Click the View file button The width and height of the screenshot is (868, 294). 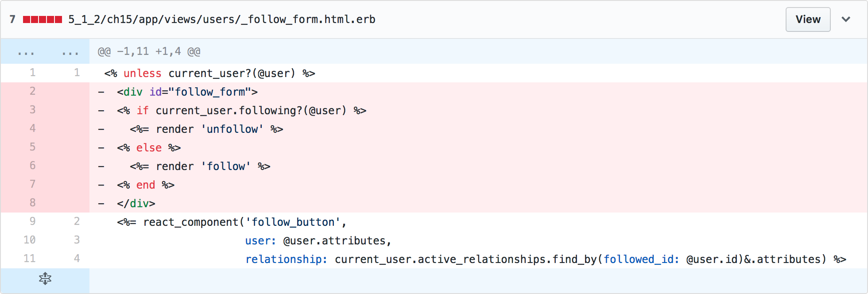click(x=808, y=19)
